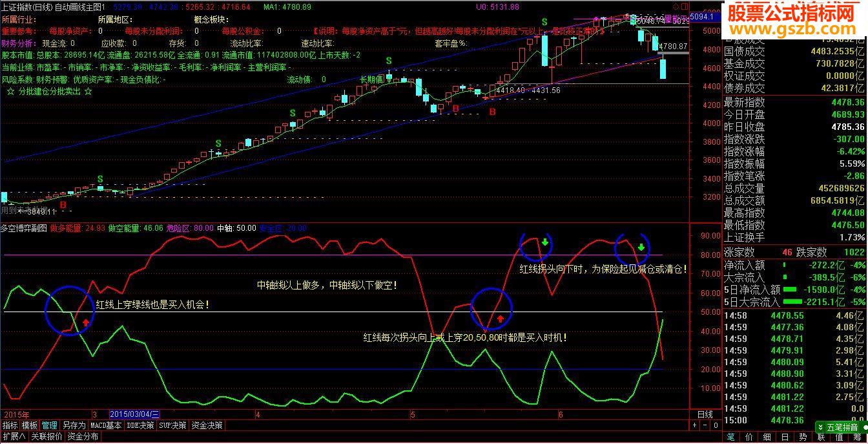
Task: Click the 日线 period button
Action: coord(705,414)
